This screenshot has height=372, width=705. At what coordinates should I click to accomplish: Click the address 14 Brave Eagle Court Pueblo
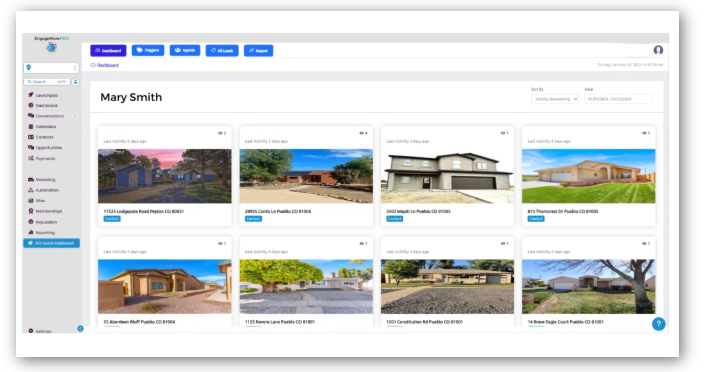coord(566,322)
